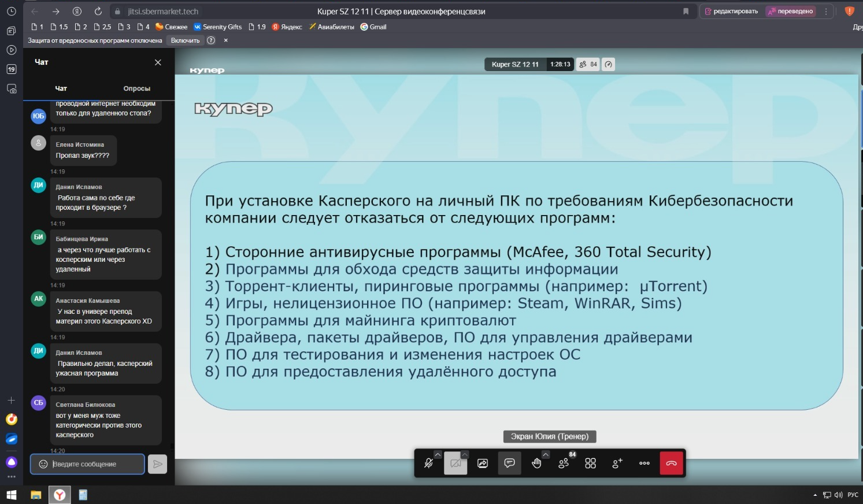Open audio options arrow beside microphone

click(438, 455)
